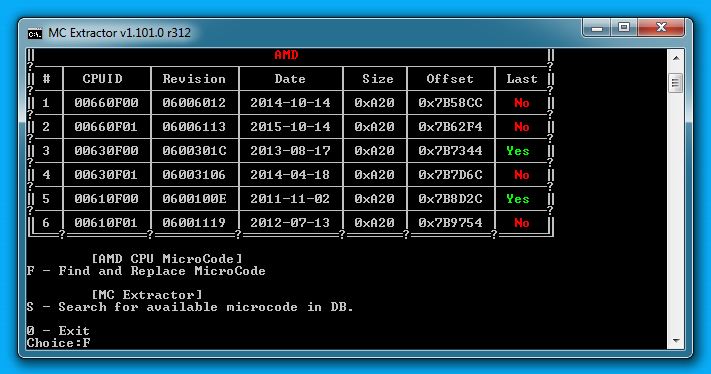Minimize the MC Extractor window
Screen dimensions: 711x374
597,28
